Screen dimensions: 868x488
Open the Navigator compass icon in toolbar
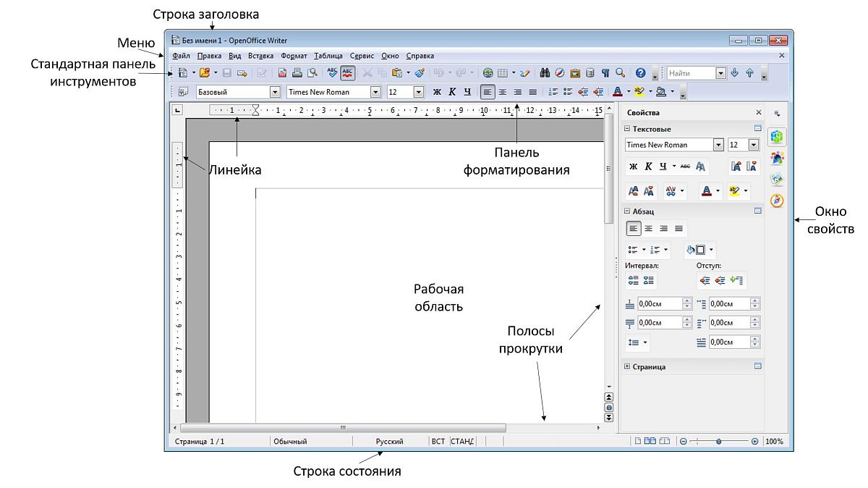pyautogui.click(x=561, y=73)
